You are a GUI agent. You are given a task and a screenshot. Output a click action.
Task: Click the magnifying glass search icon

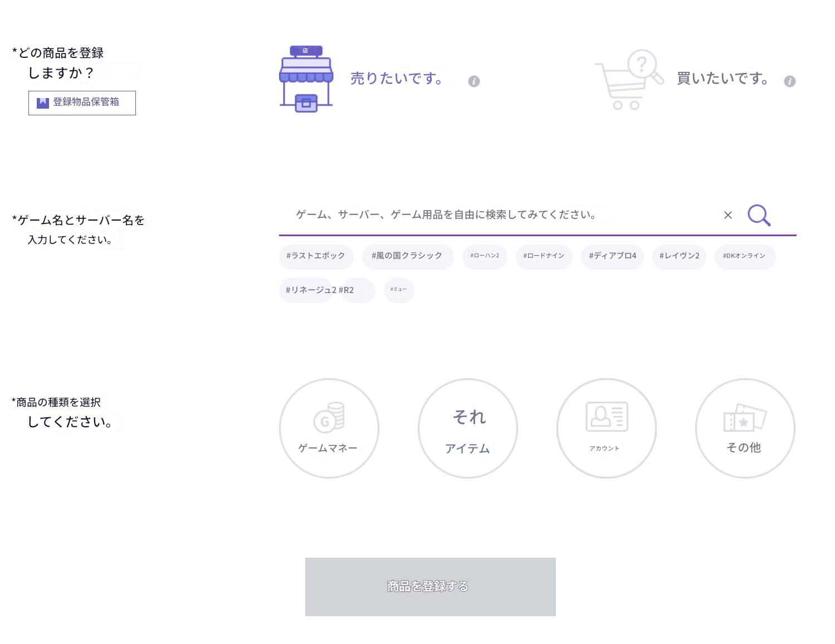click(759, 215)
